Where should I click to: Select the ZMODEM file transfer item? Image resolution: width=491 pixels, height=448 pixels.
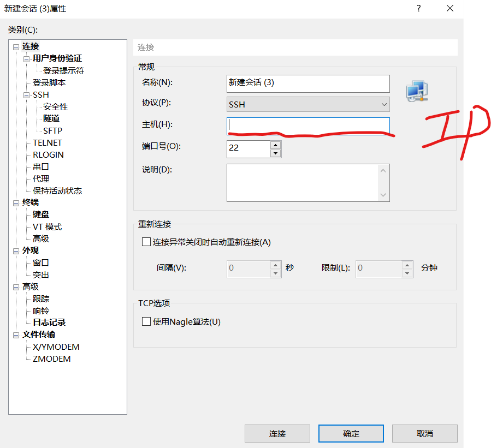click(x=52, y=359)
